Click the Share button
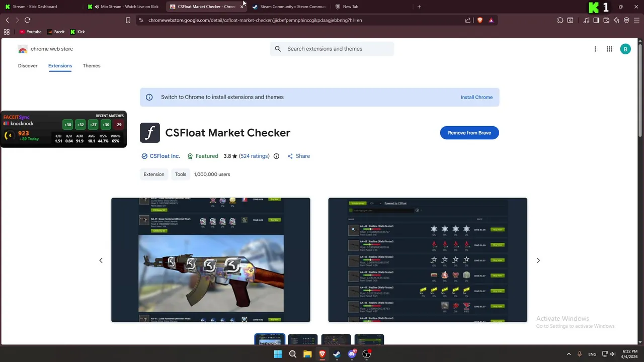The image size is (644, 362). click(298, 156)
